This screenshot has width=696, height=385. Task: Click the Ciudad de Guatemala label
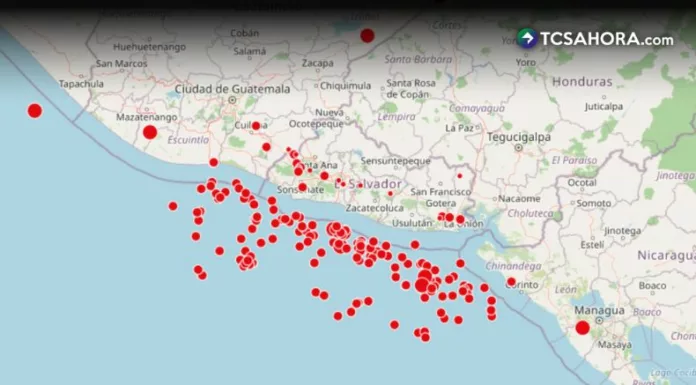(232, 89)
